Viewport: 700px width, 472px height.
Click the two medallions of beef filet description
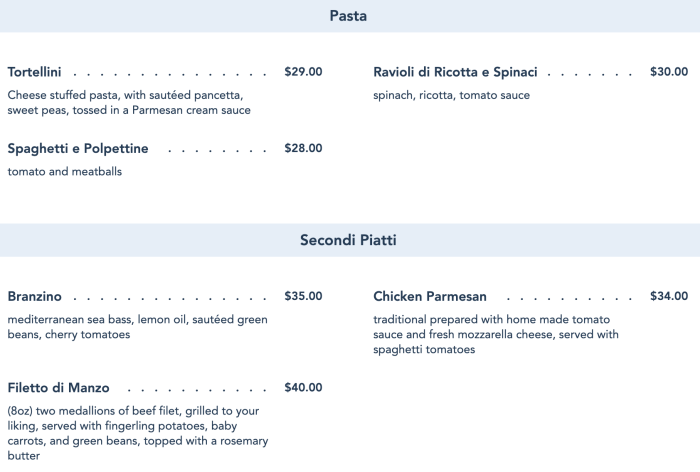133,432
